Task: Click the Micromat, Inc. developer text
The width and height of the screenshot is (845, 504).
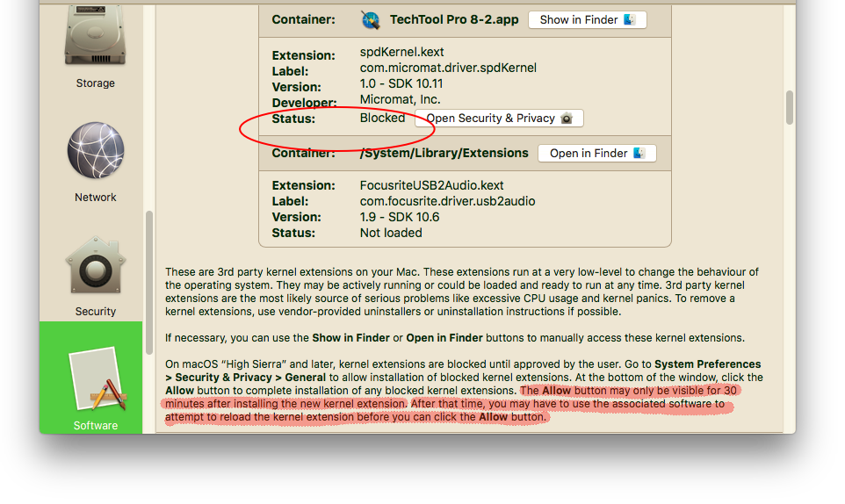Action: click(x=400, y=99)
